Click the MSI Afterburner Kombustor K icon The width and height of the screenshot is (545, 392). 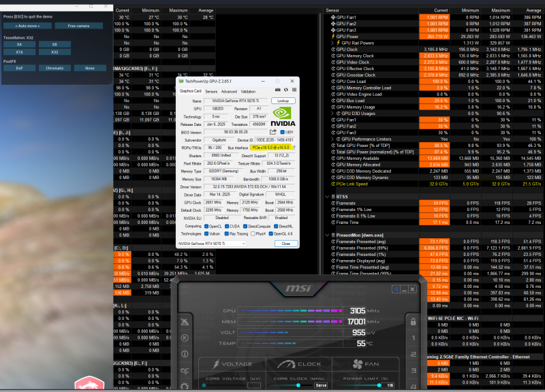pyautogui.click(x=185, y=338)
